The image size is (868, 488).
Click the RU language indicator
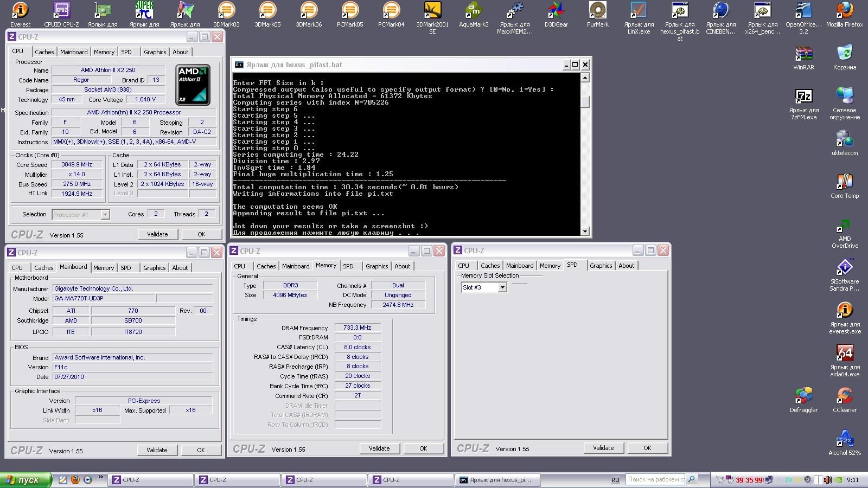615,480
